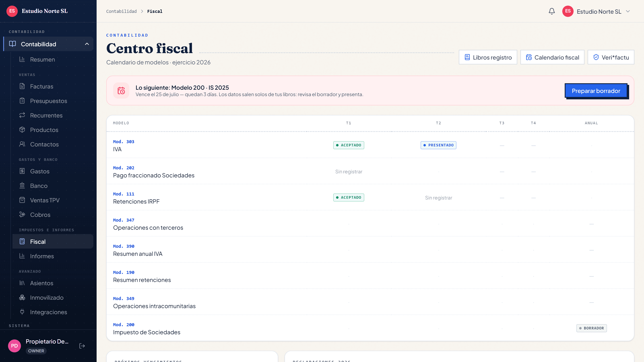Screen dimensions: 644x362
Task: Open Veri*factu
Action: [x=611, y=58]
